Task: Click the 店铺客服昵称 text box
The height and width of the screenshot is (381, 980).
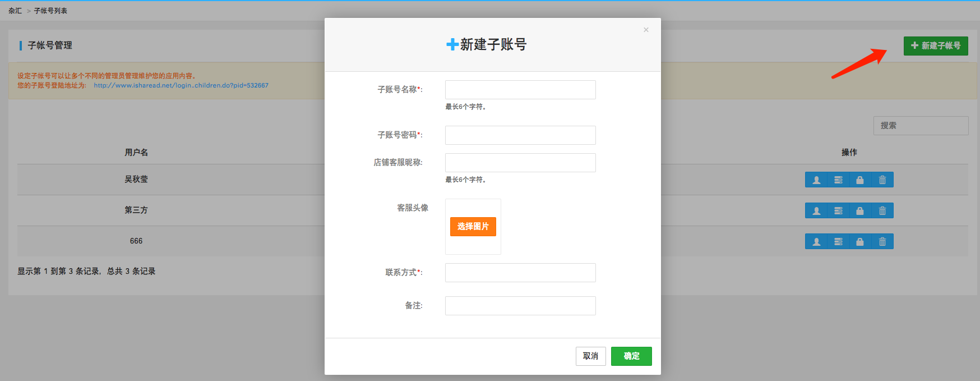Action: click(520, 163)
